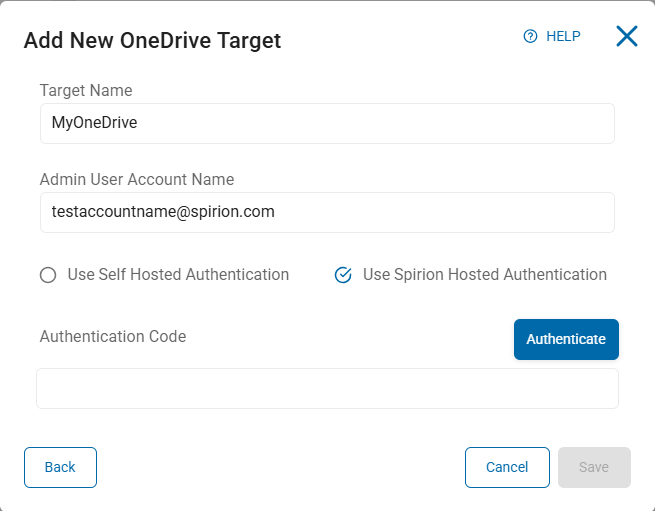Open the HELP link text
This screenshot has width=655, height=511.
(563, 37)
